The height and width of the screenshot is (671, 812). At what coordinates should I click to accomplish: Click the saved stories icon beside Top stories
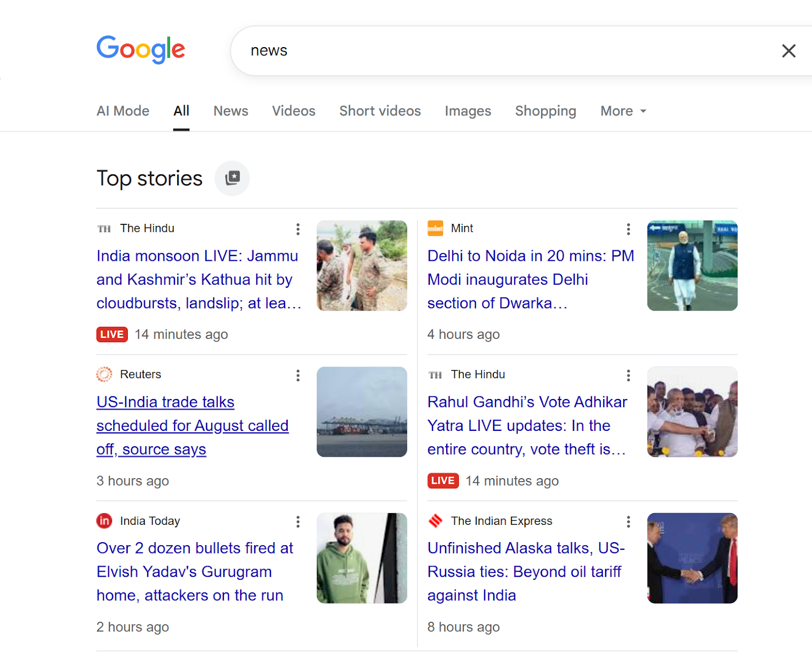point(232,178)
